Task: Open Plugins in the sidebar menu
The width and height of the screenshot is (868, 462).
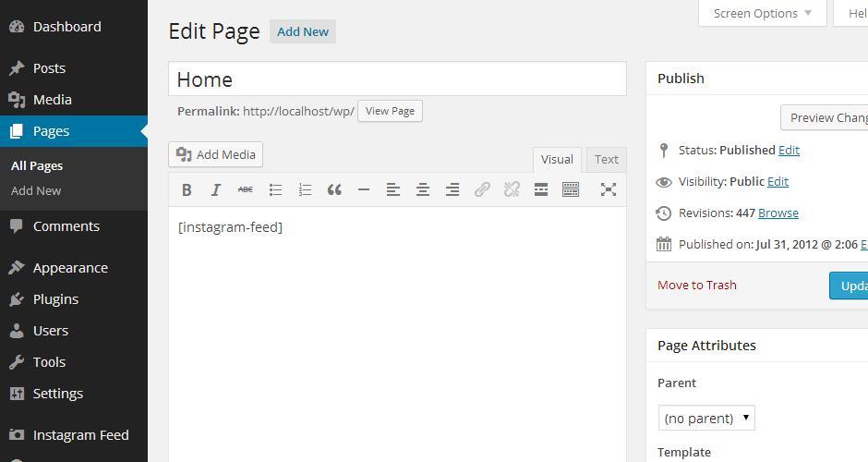Action: point(55,299)
